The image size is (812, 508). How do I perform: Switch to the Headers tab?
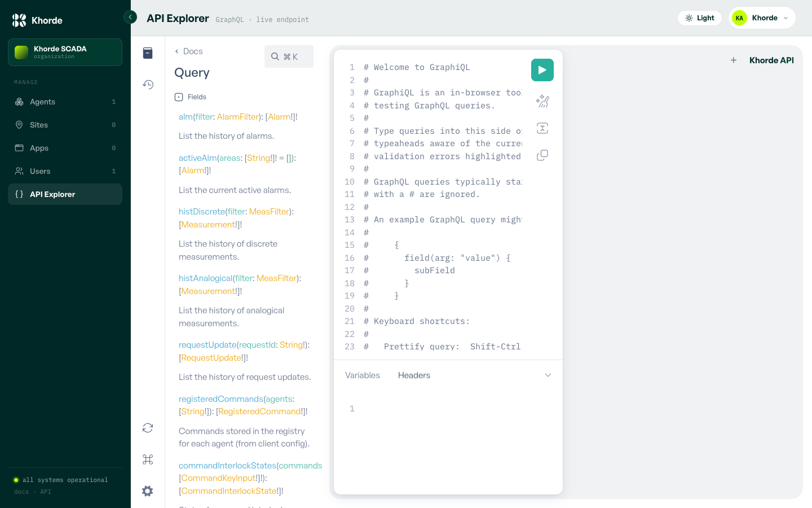tap(414, 375)
